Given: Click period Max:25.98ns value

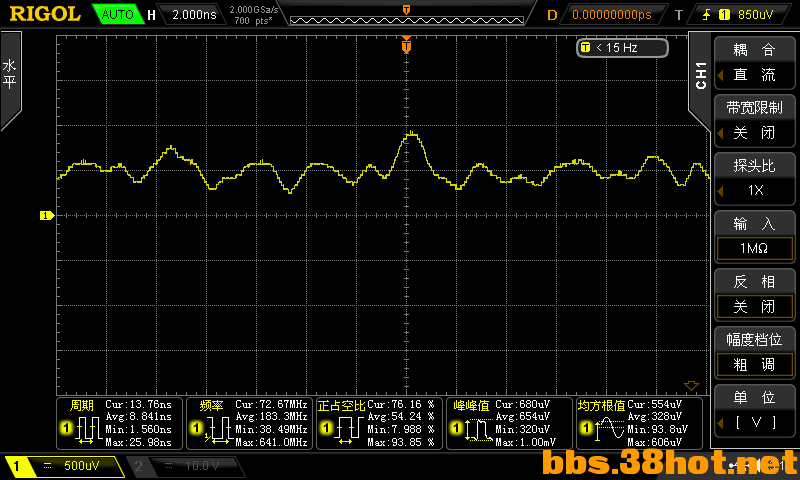Looking at the screenshot, I should 138,442.
